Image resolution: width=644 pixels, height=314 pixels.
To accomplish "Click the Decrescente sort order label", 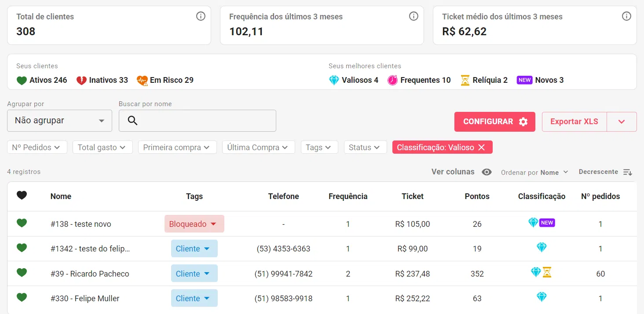I will pyautogui.click(x=598, y=172).
